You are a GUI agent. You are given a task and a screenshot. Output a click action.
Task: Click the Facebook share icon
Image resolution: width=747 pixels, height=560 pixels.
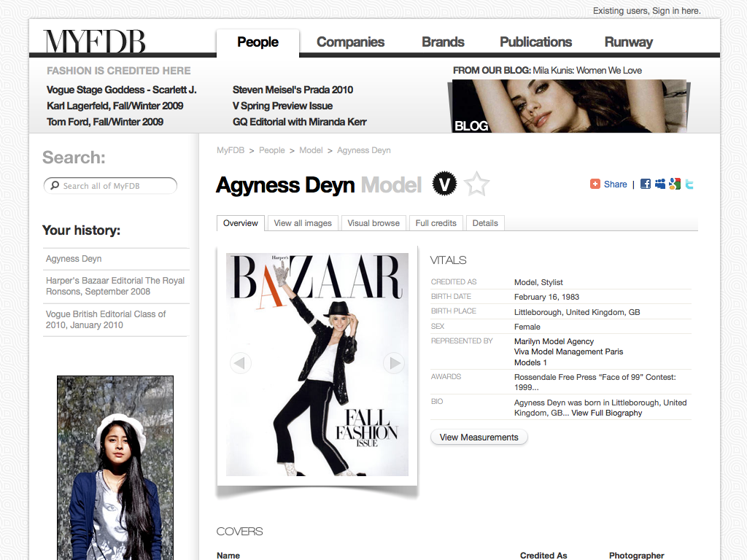[646, 184]
